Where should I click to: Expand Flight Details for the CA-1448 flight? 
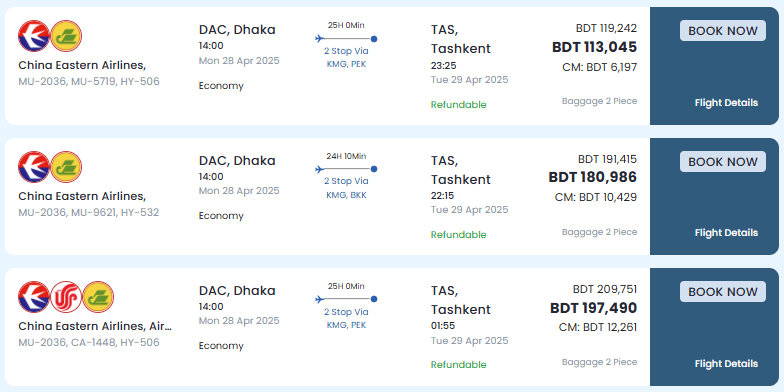click(x=726, y=364)
